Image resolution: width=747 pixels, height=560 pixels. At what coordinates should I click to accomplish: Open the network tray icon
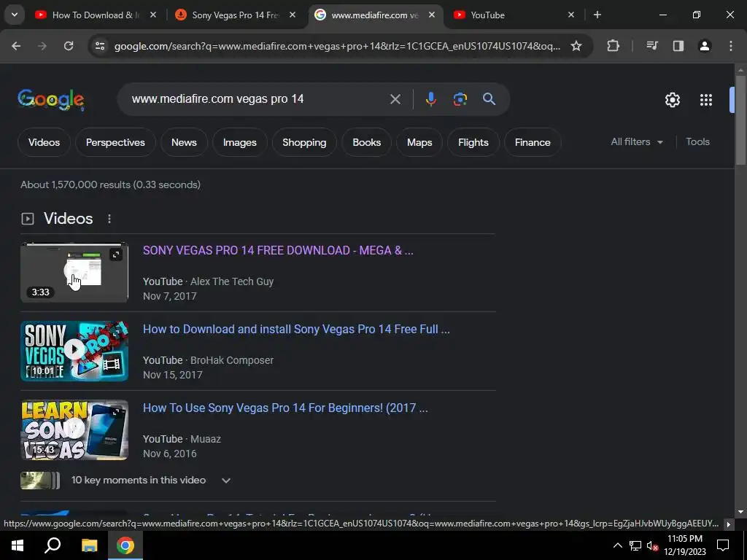click(635, 545)
